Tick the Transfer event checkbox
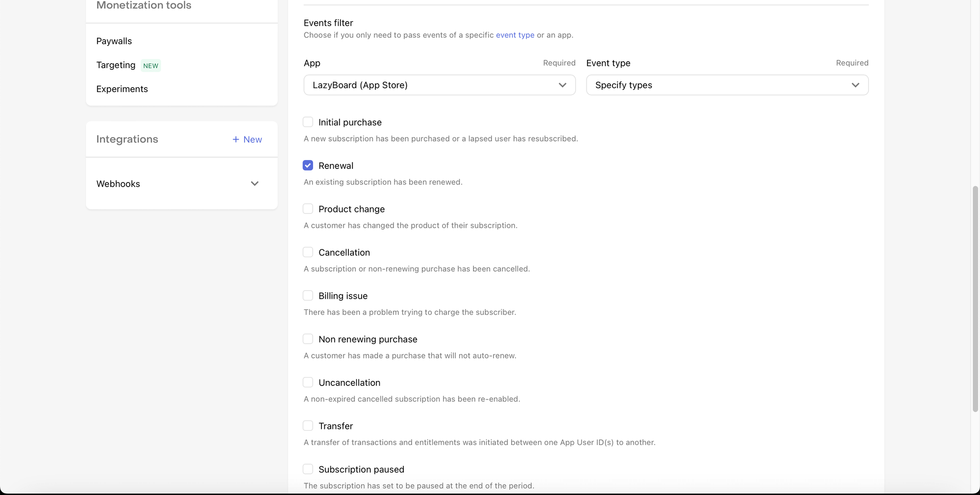 click(308, 425)
